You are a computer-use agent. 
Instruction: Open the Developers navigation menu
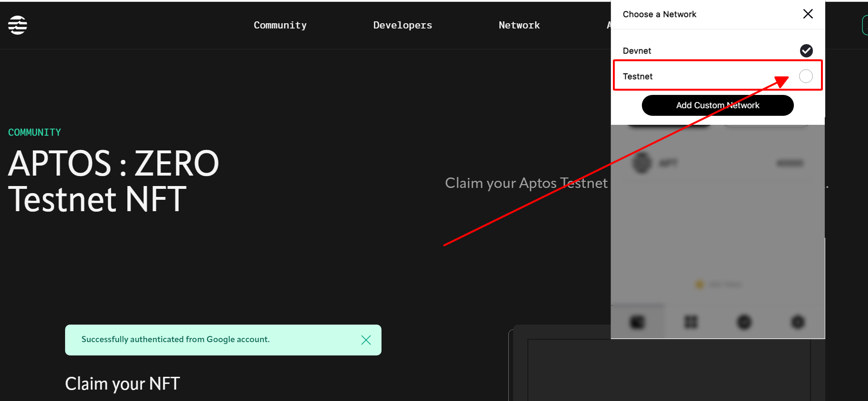(x=402, y=25)
